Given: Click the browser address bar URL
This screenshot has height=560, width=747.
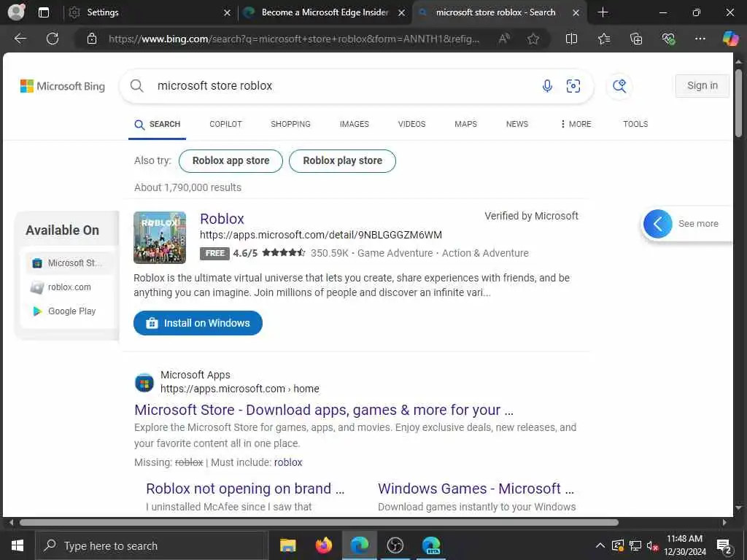Looking at the screenshot, I should [293, 39].
